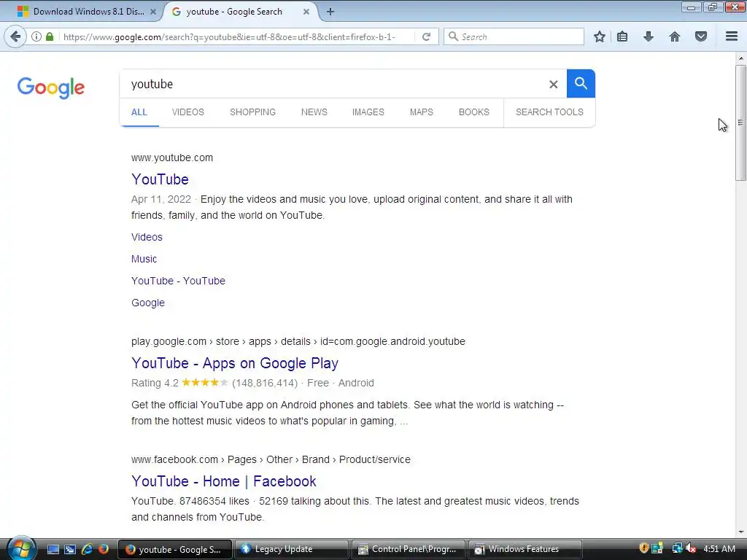This screenshot has width=747, height=560.
Task: Click the Rating 4.2 stars text
Action: [179, 383]
